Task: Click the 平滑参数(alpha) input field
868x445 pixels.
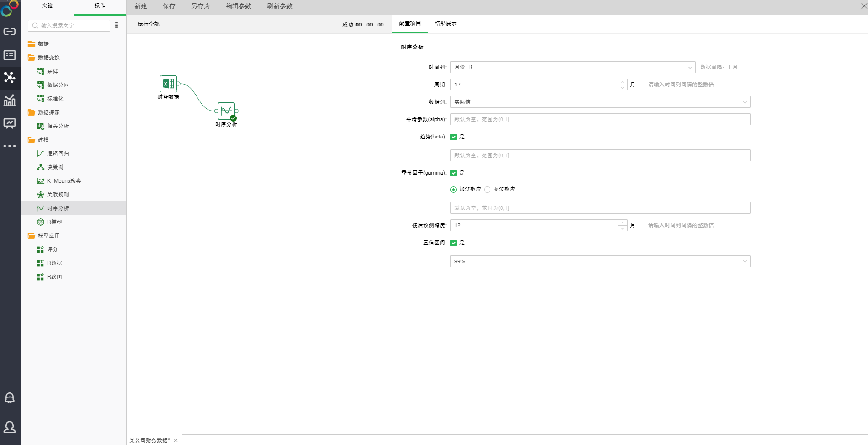Action: pyautogui.click(x=600, y=119)
